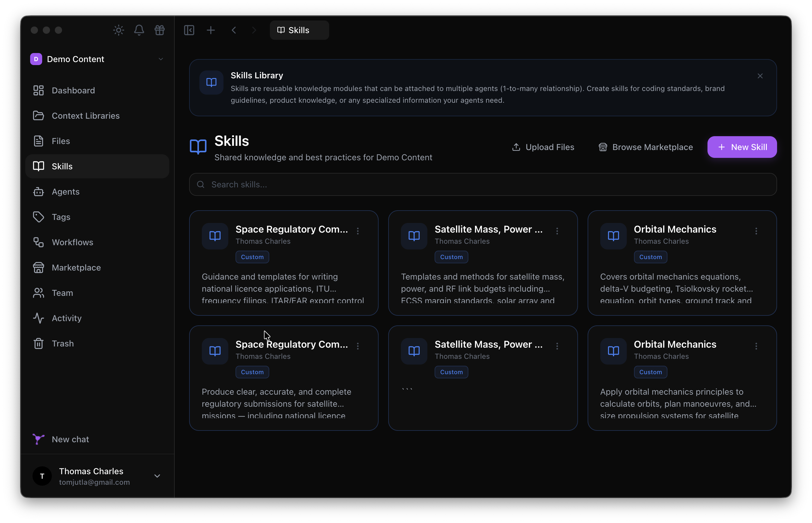Click Custom badge on first Satellite Mass card
The width and height of the screenshot is (812, 523).
click(x=451, y=257)
